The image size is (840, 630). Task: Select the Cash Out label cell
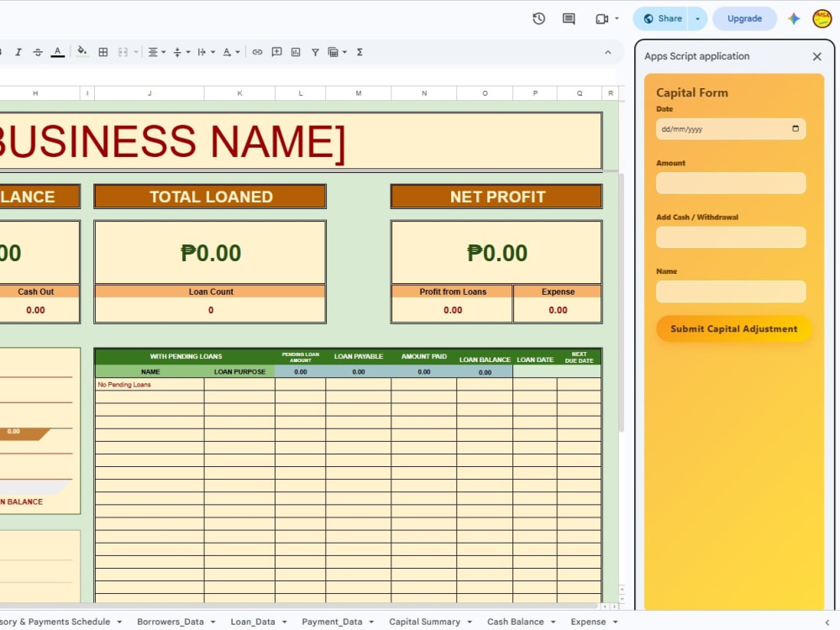36,291
